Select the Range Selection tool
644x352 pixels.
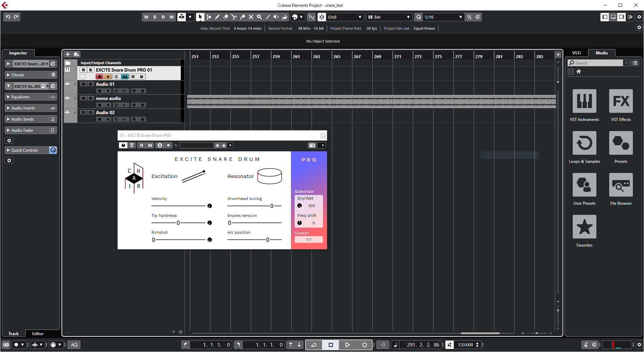click(208, 17)
